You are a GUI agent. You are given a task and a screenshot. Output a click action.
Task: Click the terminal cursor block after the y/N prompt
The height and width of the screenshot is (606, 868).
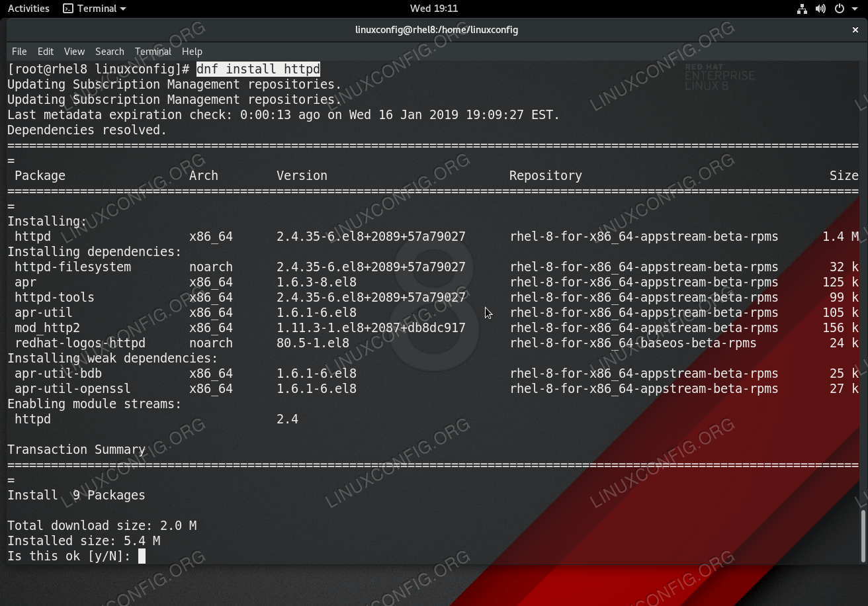pos(142,556)
